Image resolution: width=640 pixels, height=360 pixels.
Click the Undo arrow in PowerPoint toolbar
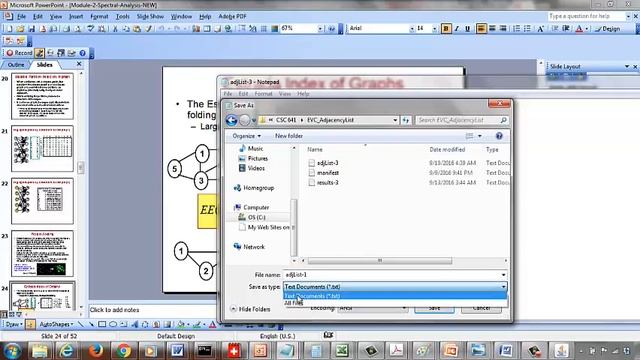[x=161, y=29]
